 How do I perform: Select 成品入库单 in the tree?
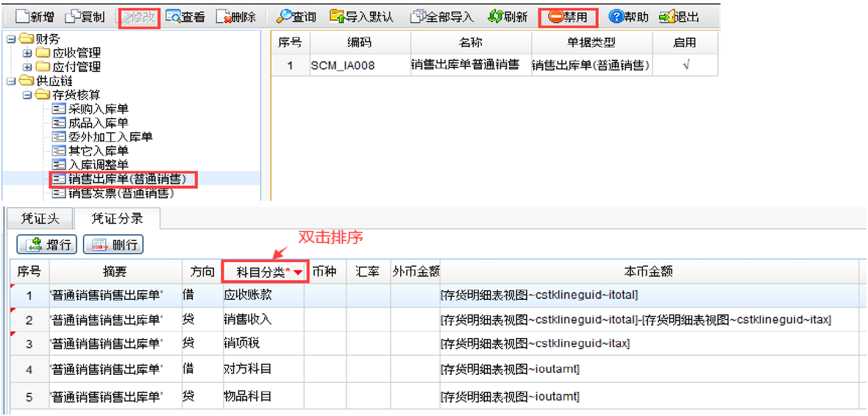click(x=98, y=123)
